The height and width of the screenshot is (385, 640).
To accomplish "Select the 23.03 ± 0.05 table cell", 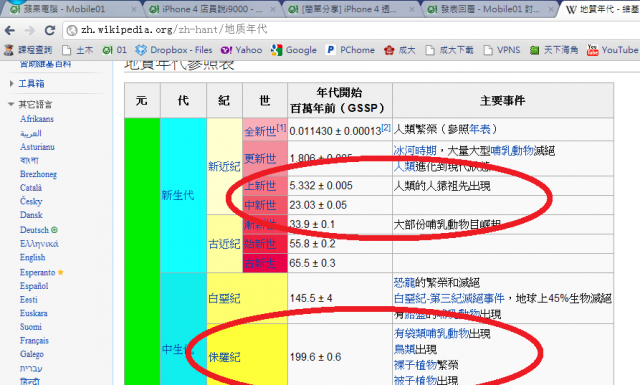I will coord(340,205).
